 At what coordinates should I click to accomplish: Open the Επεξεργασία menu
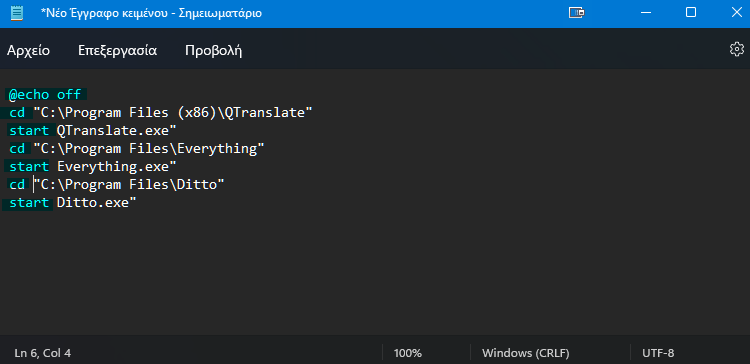pos(117,50)
